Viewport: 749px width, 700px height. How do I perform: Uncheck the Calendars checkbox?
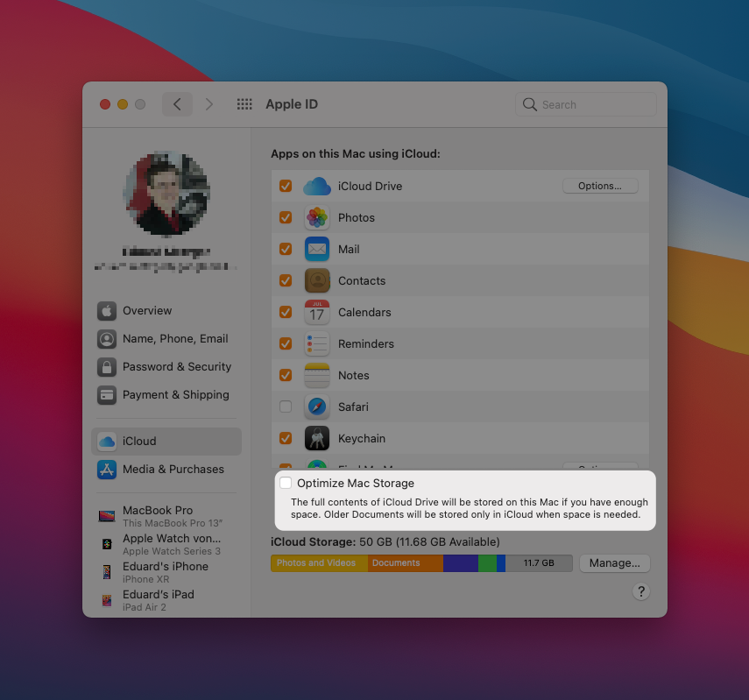pos(286,312)
